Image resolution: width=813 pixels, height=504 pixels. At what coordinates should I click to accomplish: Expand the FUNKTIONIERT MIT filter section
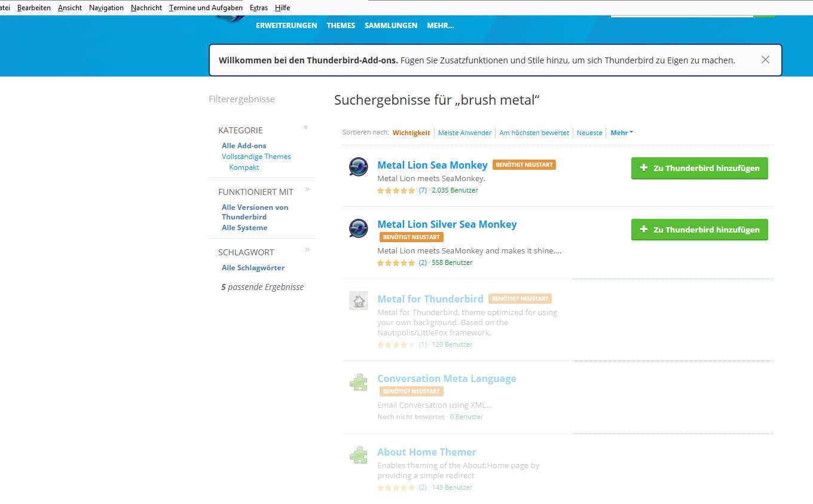(307, 190)
